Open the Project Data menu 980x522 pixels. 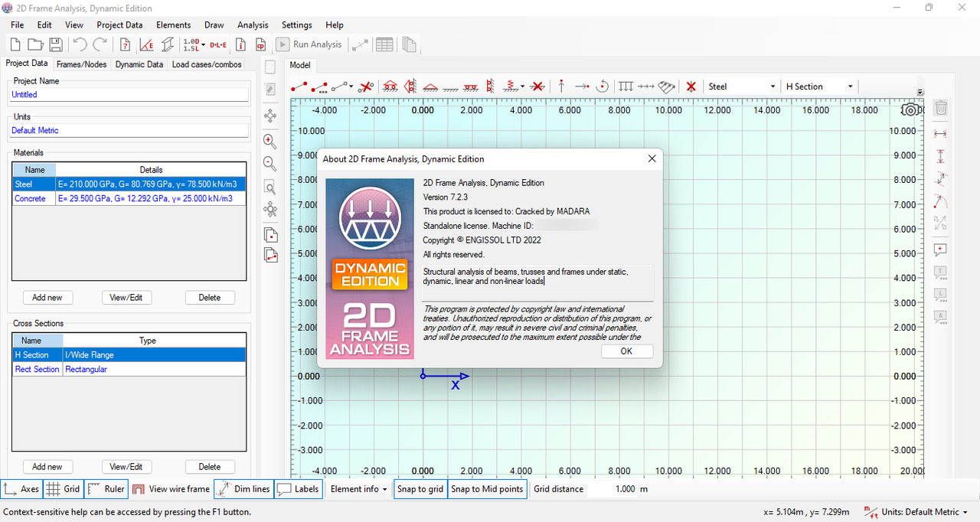pyautogui.click(x=119, y=24)
